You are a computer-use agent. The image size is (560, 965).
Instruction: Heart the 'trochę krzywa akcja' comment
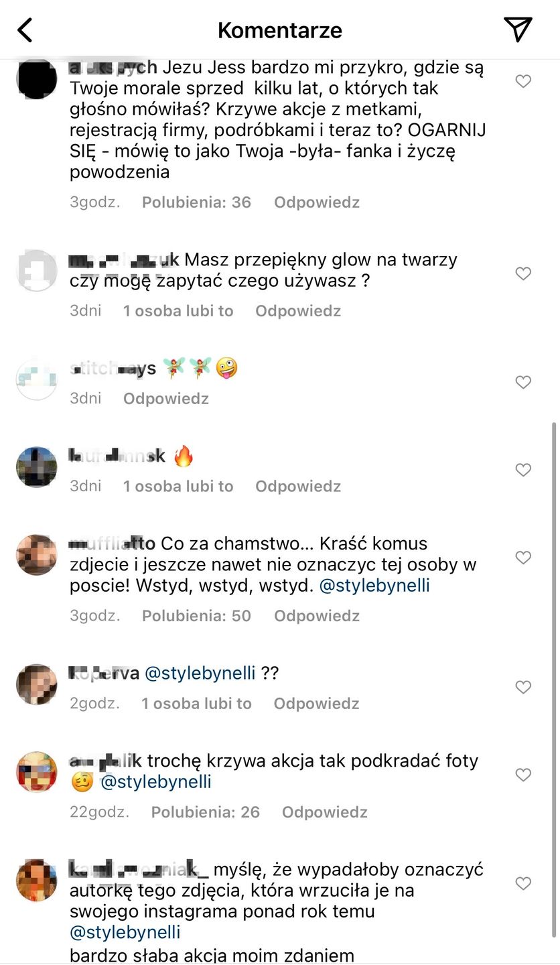(523, 775)
